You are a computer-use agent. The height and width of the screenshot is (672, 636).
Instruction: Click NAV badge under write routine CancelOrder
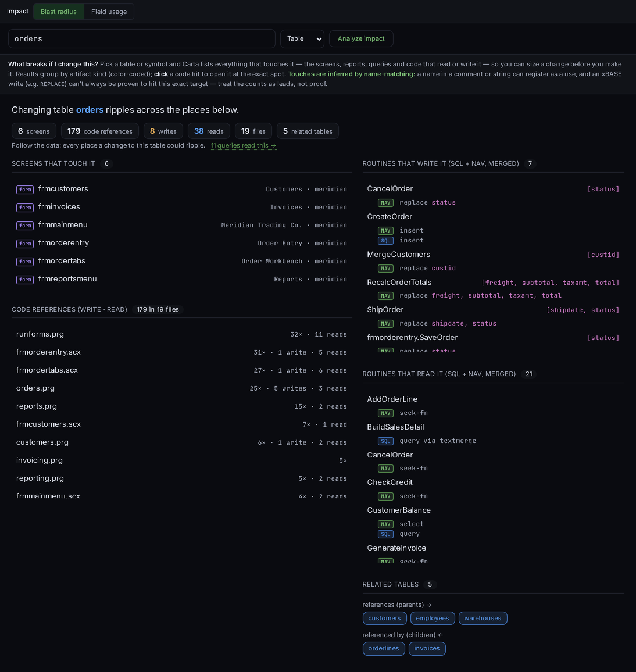(x=385, y=203)
